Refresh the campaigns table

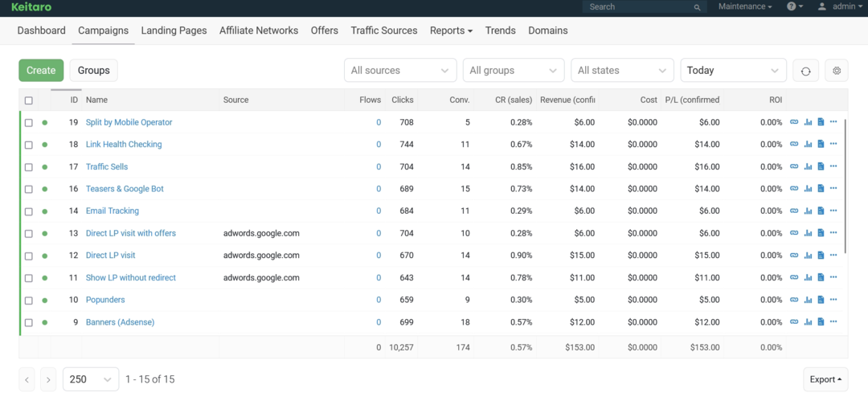(x=805, y=71)
